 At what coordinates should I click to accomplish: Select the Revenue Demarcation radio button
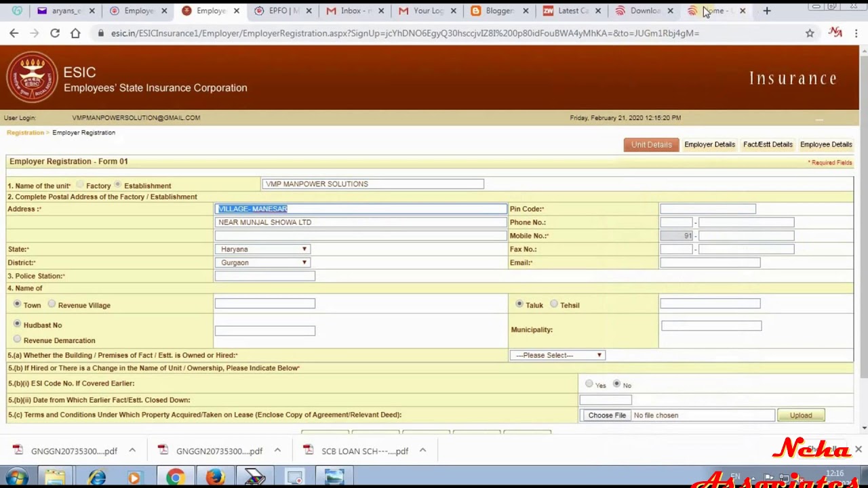[17, 339]
